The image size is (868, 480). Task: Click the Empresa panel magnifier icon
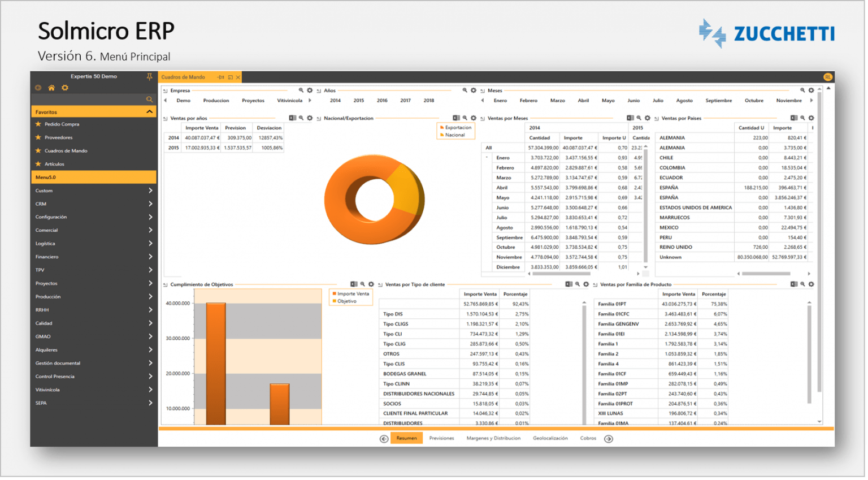pyautogui.click(x=302, y=90)
